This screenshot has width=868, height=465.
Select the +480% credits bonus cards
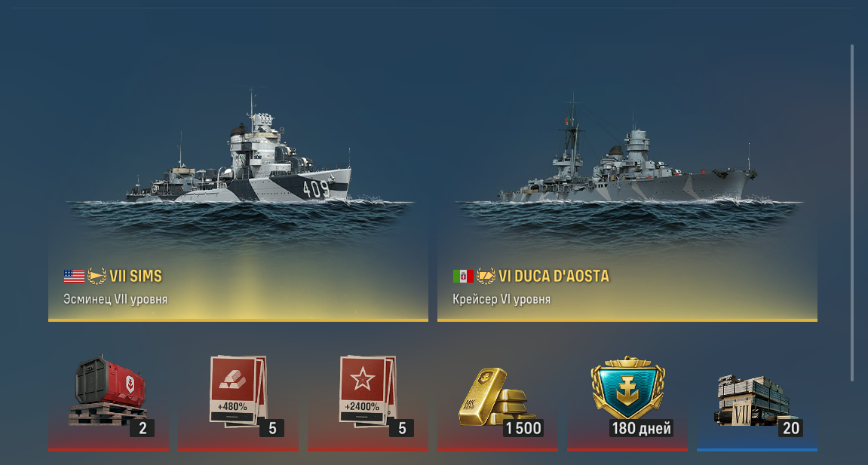238,391
